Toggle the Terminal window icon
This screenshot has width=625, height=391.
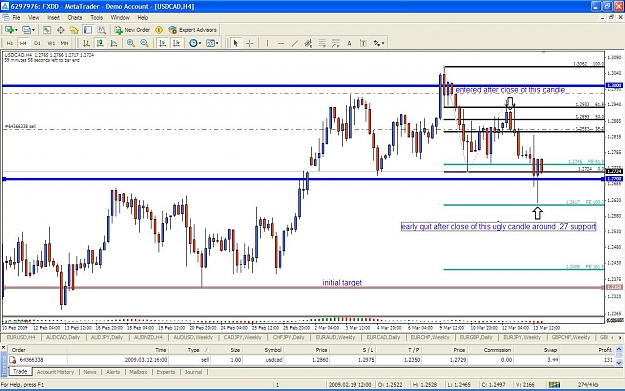(x=88, y=30)
